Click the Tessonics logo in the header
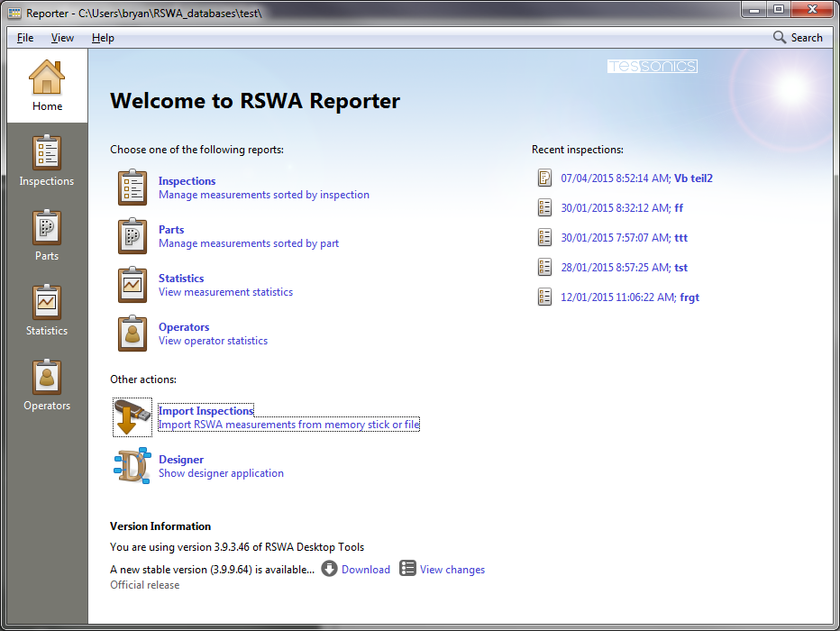Screen dimensions: 840x631 pyautogui.click(x=652, y=66)
